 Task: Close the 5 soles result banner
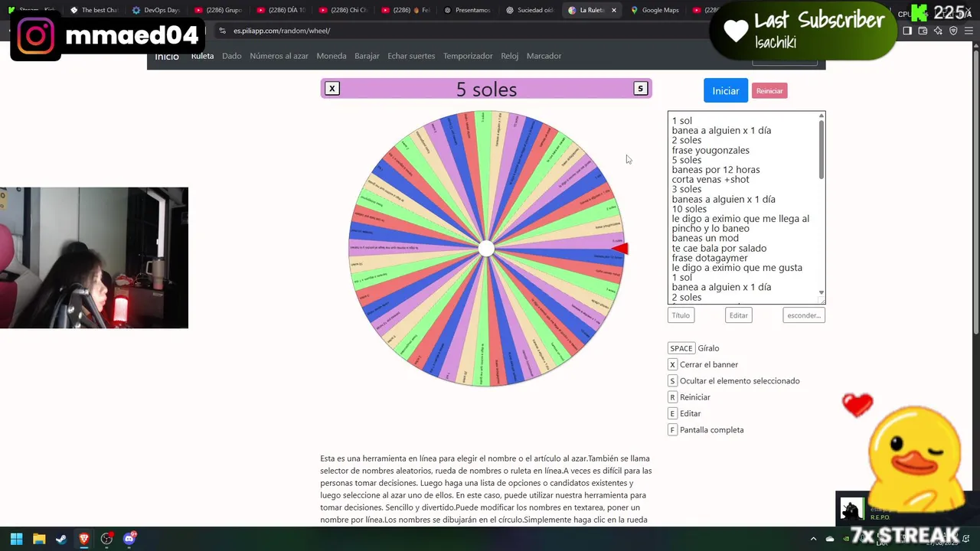[x=332, y=89]
